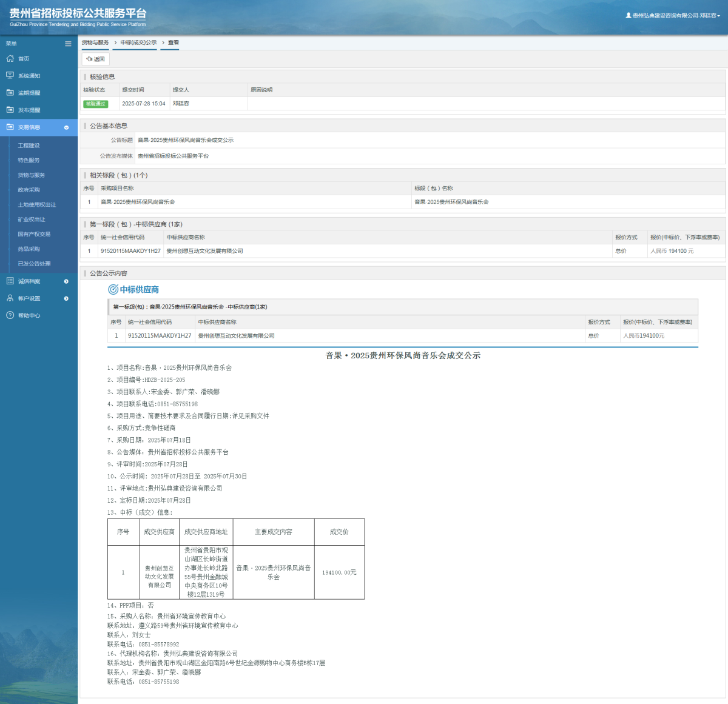Viewport: 728px width, 704px height.
Task: Expand the 帐户设置 submenu arrow
Action: coord(66,298)
